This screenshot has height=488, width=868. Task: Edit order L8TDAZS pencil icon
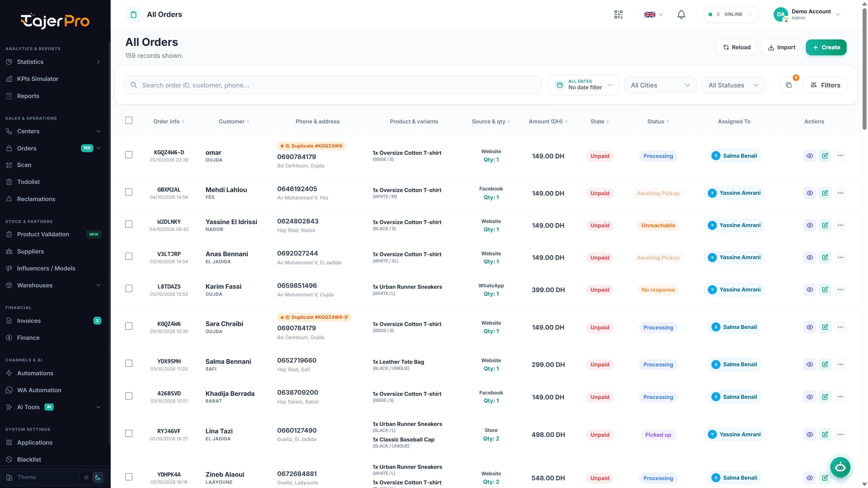(x=825, y=290)
